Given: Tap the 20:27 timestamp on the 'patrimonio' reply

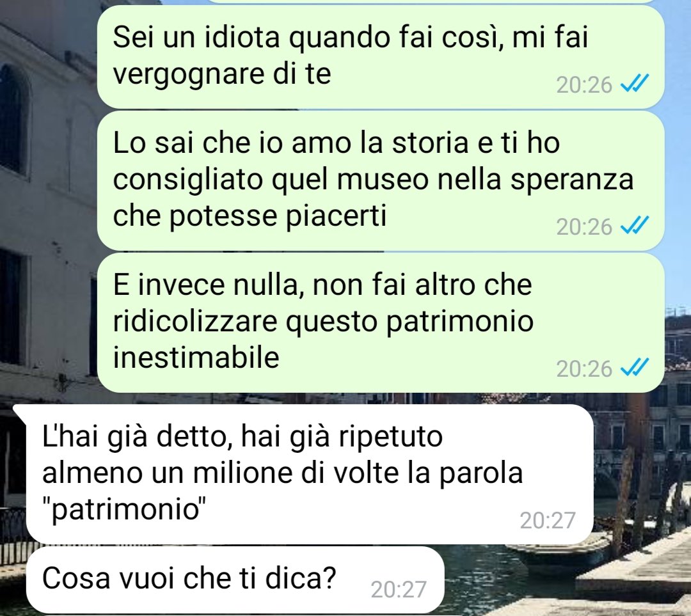Looking at the screenshot, I should pyautogui.click(x=548, y=521).
